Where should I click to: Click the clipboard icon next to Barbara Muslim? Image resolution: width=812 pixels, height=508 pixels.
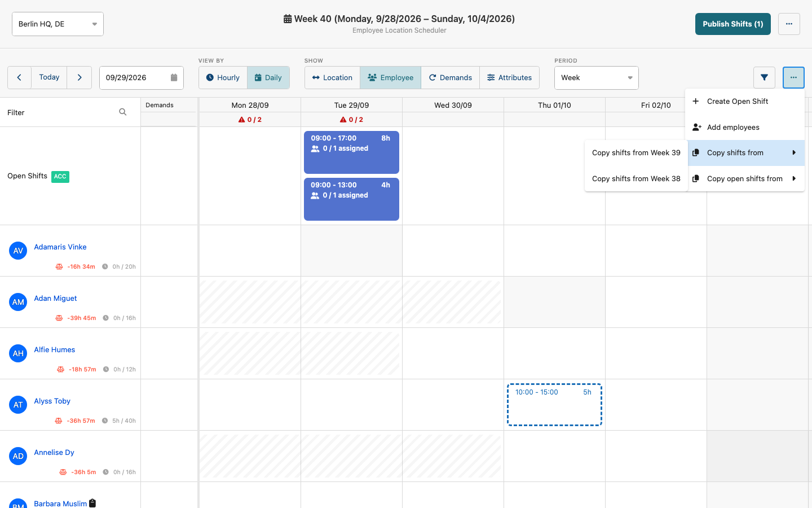[x=92, y=503]
